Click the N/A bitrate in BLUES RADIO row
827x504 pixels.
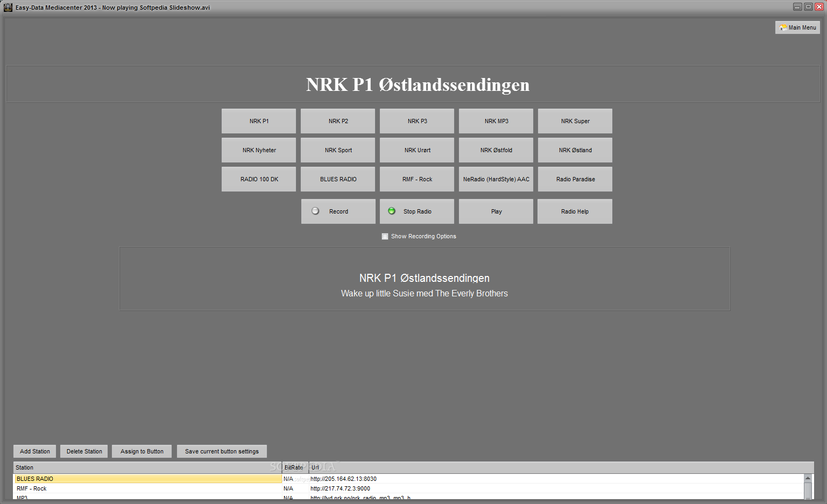coord(288,479)
